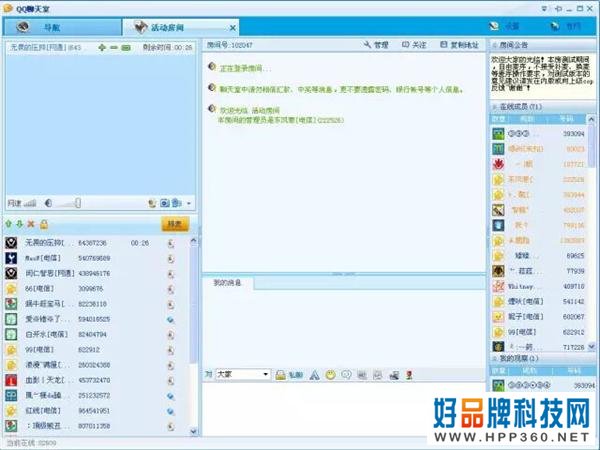Screen dimensions: 600x450
Task: Click 复制地址 to copy the room address
Action: point(459,45)
